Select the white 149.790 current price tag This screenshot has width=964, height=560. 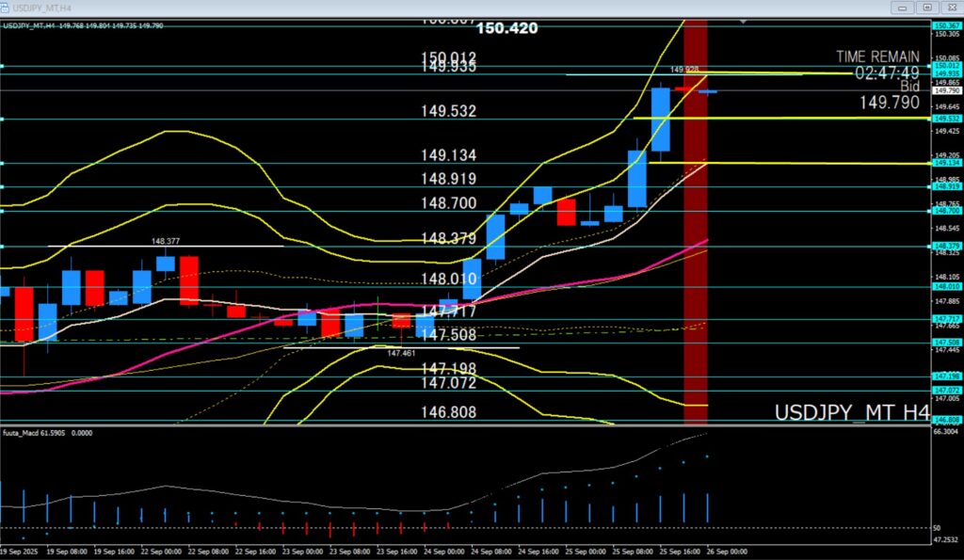pyautogui.click(x=944, y=91)
